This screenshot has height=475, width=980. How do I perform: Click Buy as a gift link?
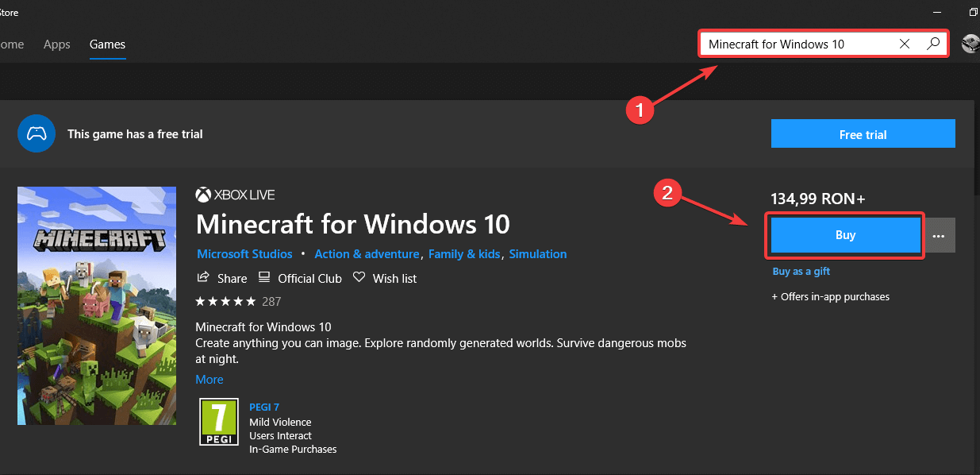801,272
